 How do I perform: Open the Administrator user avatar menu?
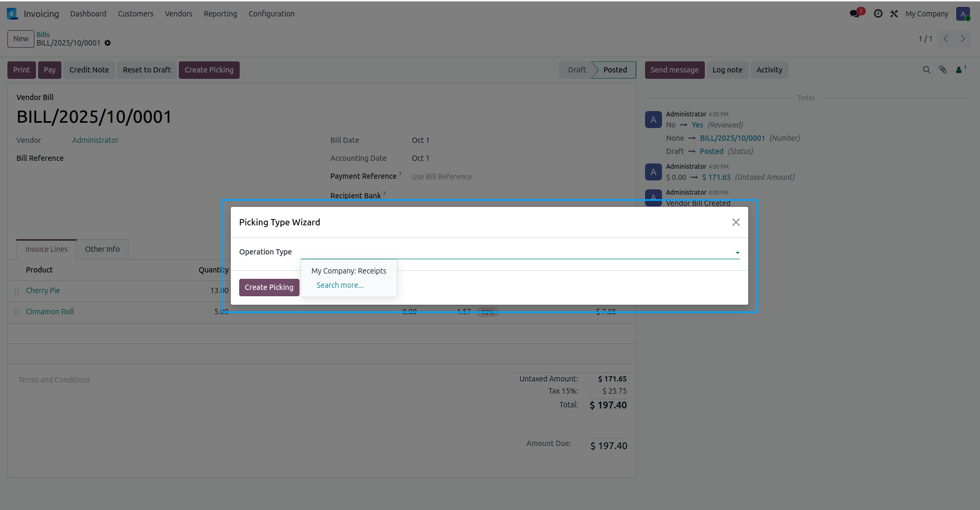point(963,14)
